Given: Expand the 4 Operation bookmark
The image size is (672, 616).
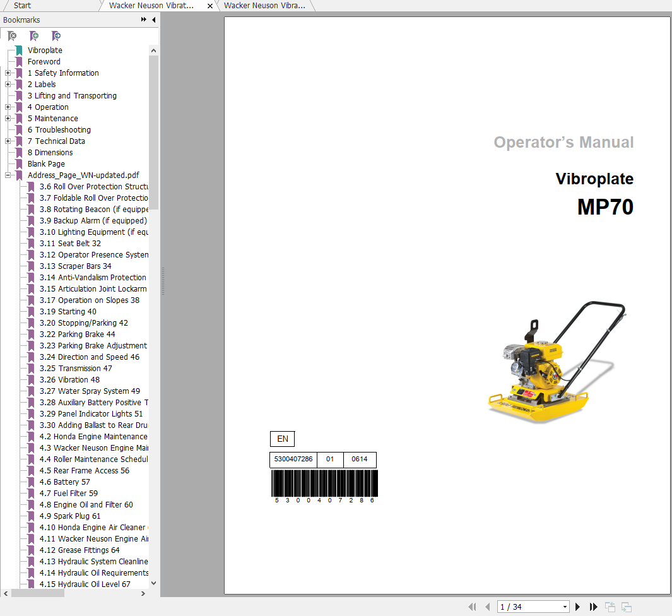Looking at the screenshot, I should click(x=8, y=107).
